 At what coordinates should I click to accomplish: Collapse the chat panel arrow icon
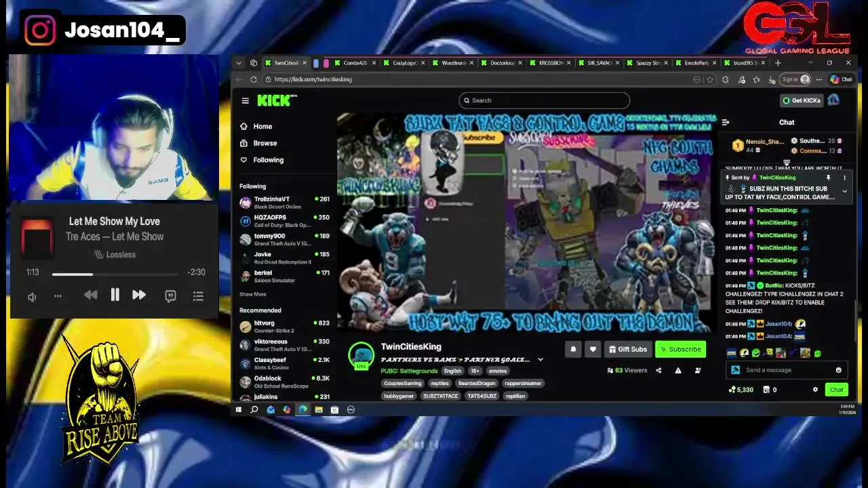coord(726,123)
